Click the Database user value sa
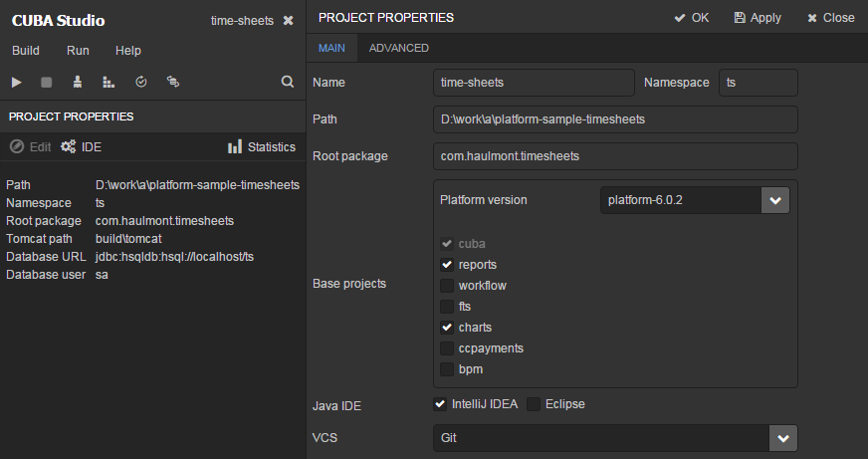The image size is (868, 459). 102,275
